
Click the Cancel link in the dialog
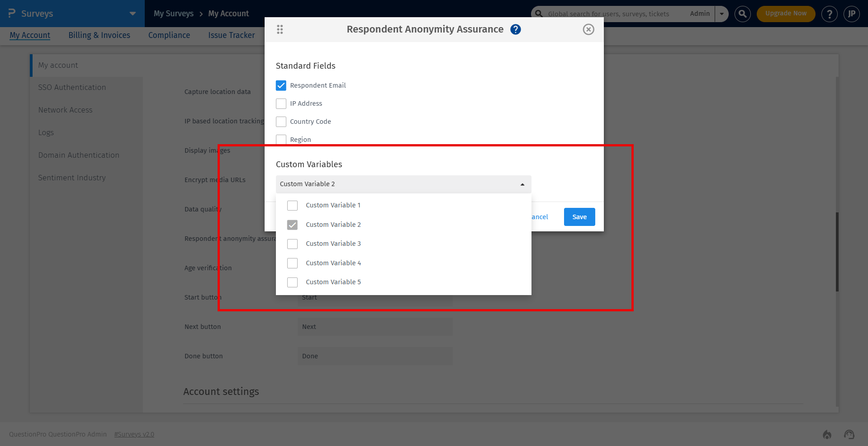(540, 217)
